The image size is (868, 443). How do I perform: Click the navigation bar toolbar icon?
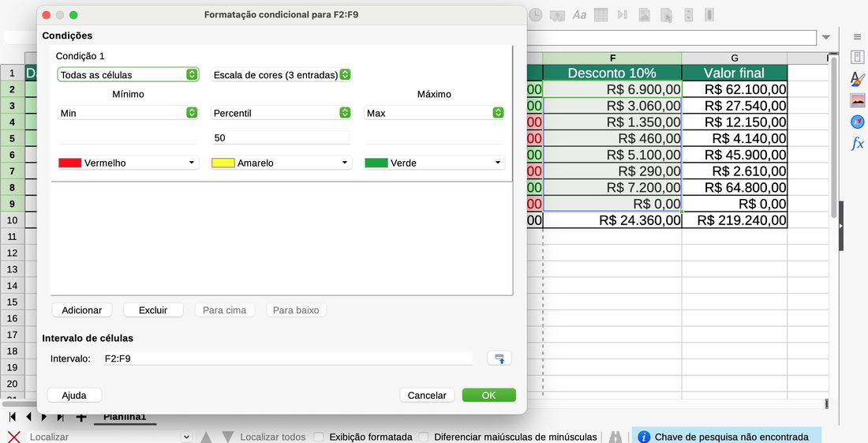623,15
